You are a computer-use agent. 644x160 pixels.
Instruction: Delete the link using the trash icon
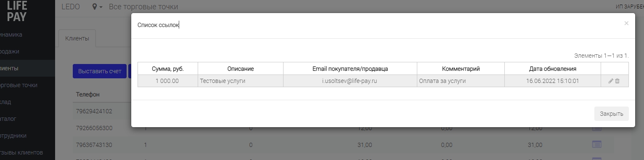click(617, 81)
